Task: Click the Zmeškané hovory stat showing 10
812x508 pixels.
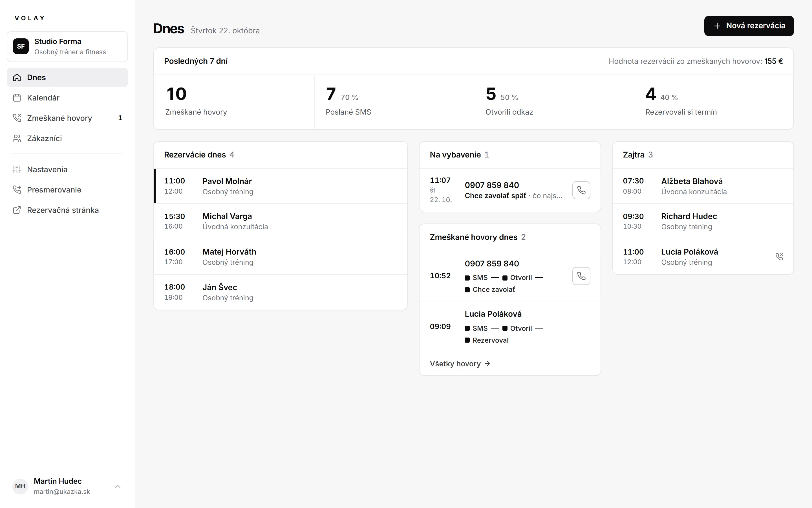Action: pos(234,102)
